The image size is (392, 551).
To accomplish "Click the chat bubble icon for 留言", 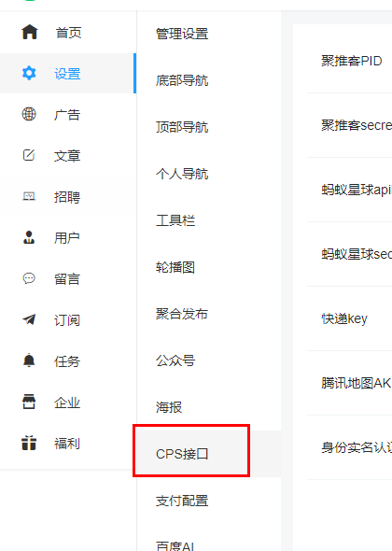I will tap(29, 278).
